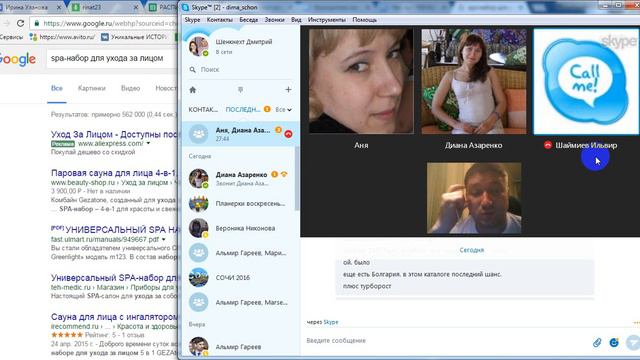Open Универсальный SPA-набор teh-medic result
Image resolution: width=640 pixels, height=360 pixels.
[x=114, y=278]
